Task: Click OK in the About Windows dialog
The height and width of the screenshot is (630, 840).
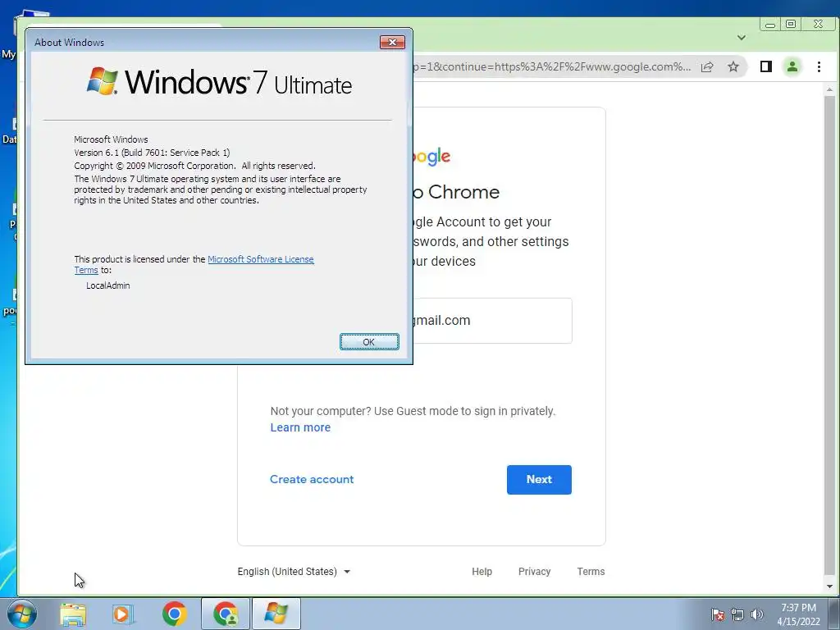Action: (369, 342)
